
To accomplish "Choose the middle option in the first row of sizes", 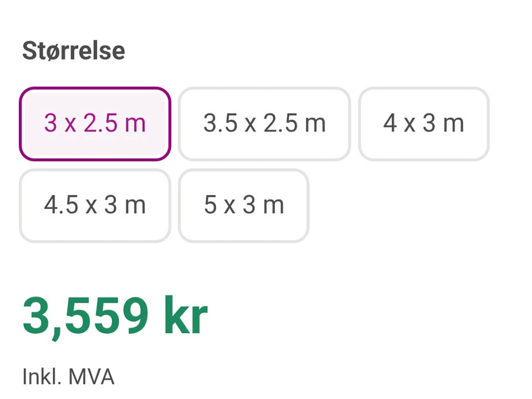I will pos(264,124).
